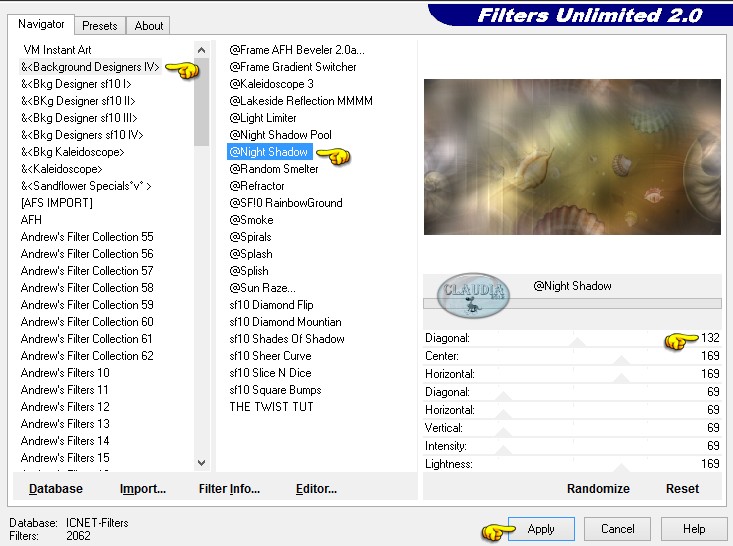The image size is (733, 546).
Task: Select Andrew's Filters 10
Action: [x=65, y=373]
